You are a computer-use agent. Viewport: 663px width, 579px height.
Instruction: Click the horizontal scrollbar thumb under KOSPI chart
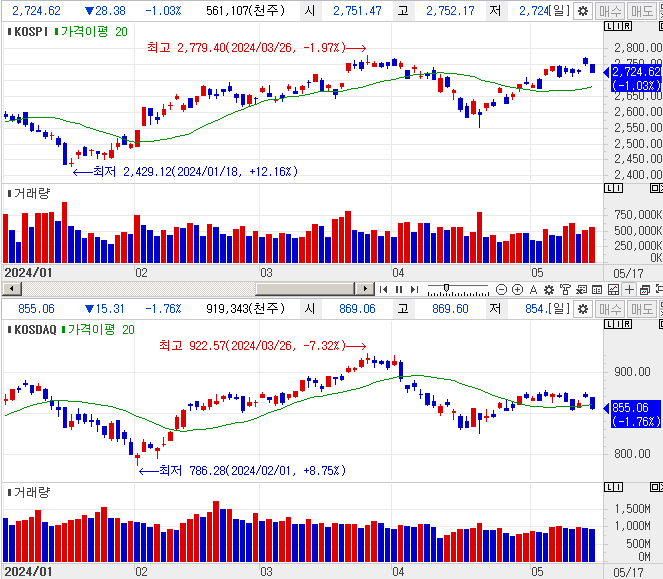305,289
